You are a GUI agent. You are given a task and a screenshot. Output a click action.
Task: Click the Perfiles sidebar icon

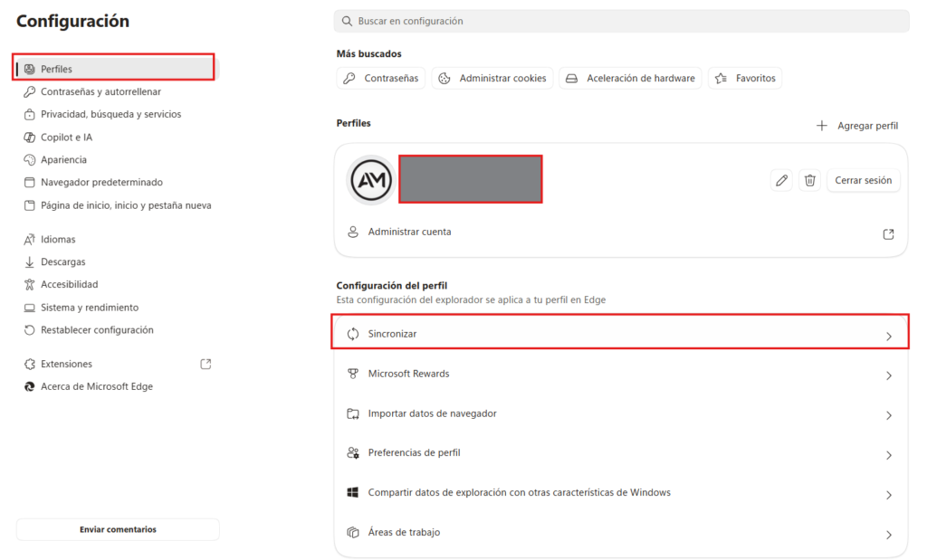[x=30, y=69]
